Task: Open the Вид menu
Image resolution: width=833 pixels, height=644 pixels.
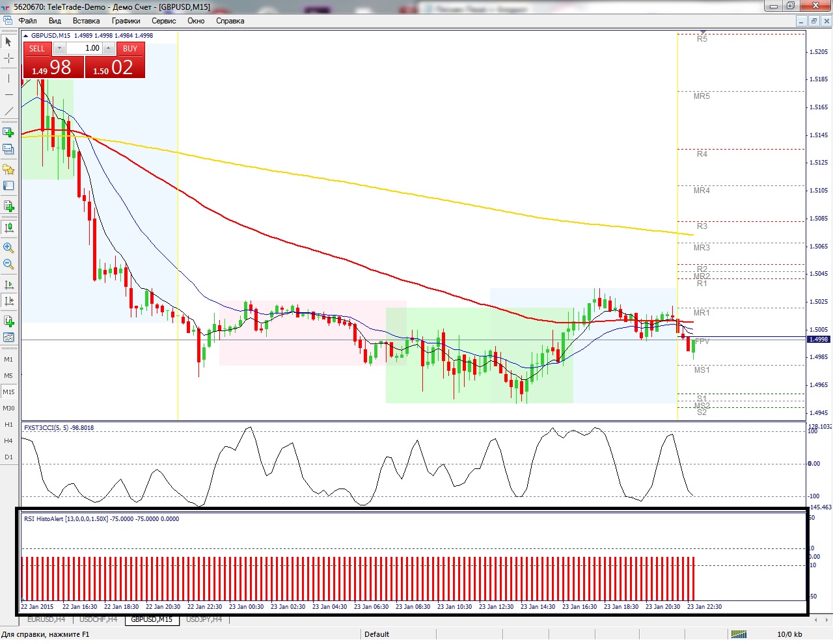Action: (x=55, y=21)
